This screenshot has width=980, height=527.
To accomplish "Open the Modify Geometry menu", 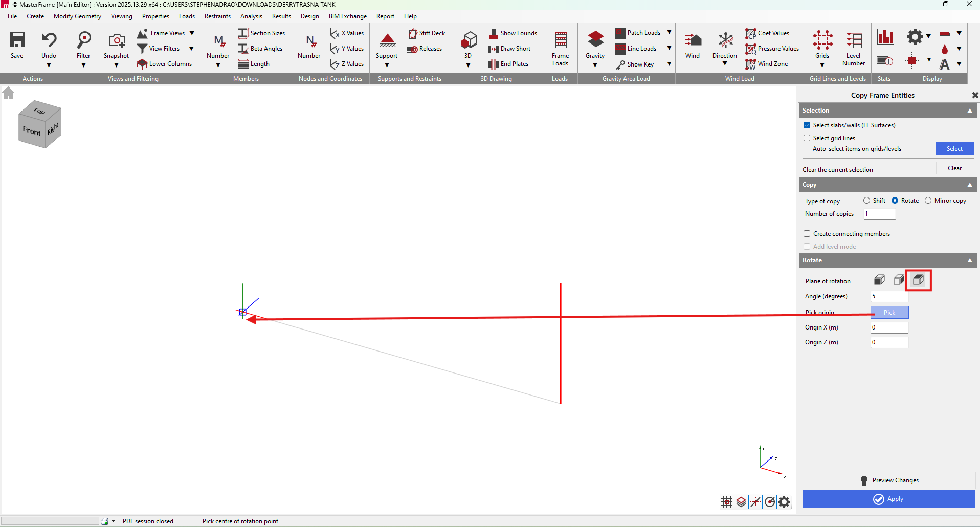I will click(x=77, y=16).
